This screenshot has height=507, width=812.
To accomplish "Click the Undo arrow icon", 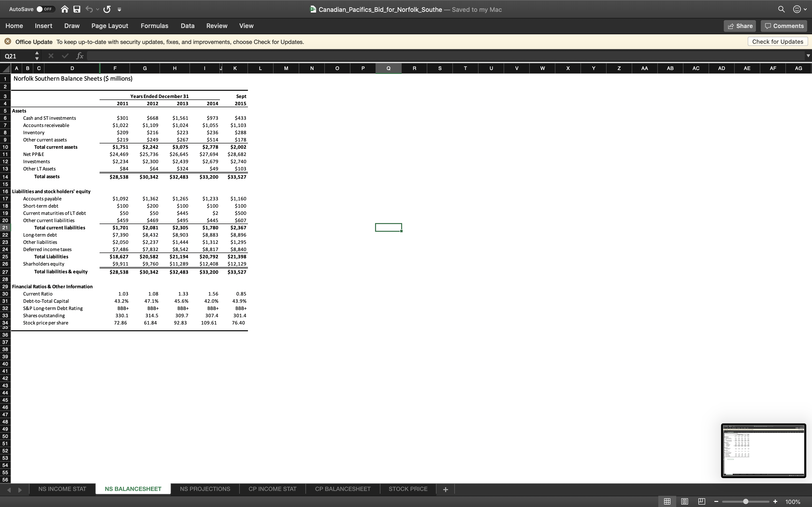I will click(89, 9).
